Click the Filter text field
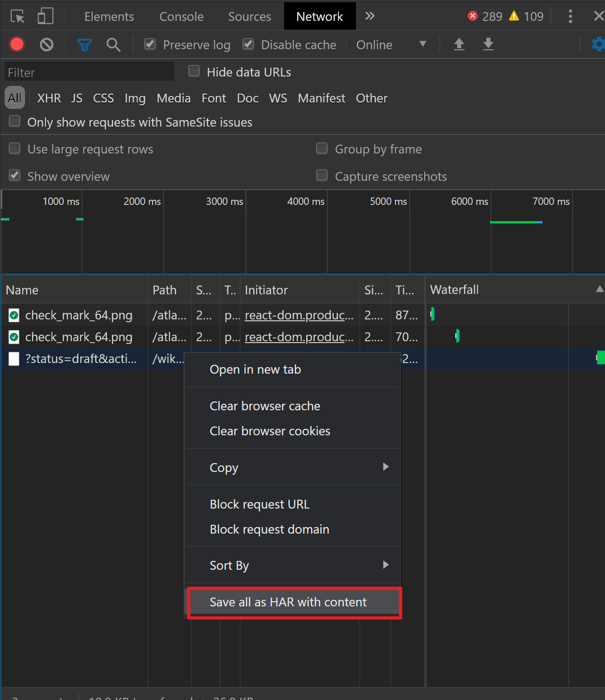The image size is (605, 700). tap(89, 72)
